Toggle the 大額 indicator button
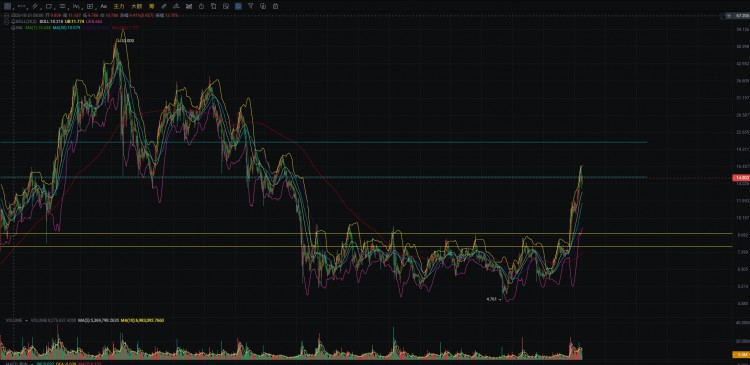 pyautogui.click(x=137, y=6)
